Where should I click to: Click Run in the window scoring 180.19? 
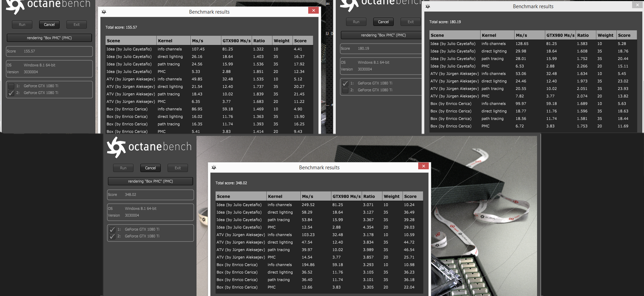point(356,22)
